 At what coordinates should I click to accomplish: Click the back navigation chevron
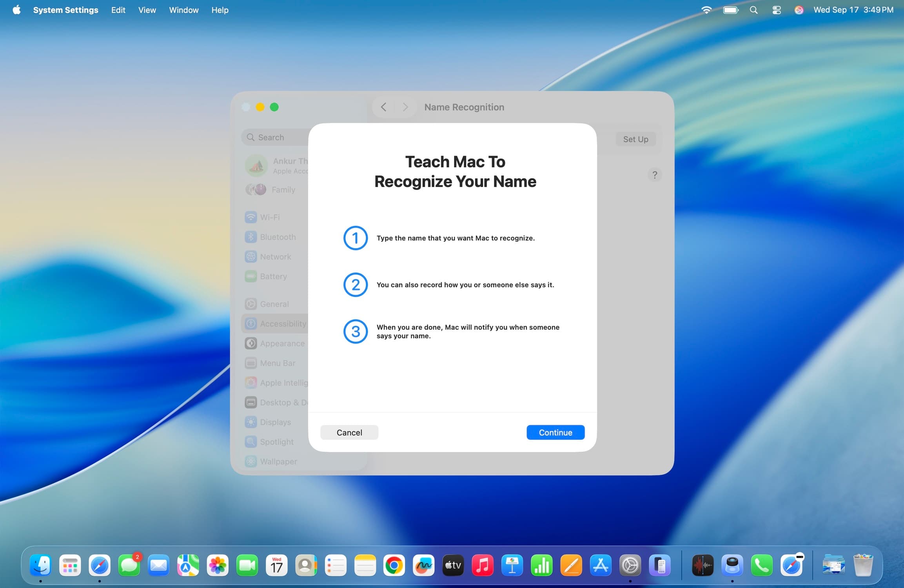coord(383,107)
